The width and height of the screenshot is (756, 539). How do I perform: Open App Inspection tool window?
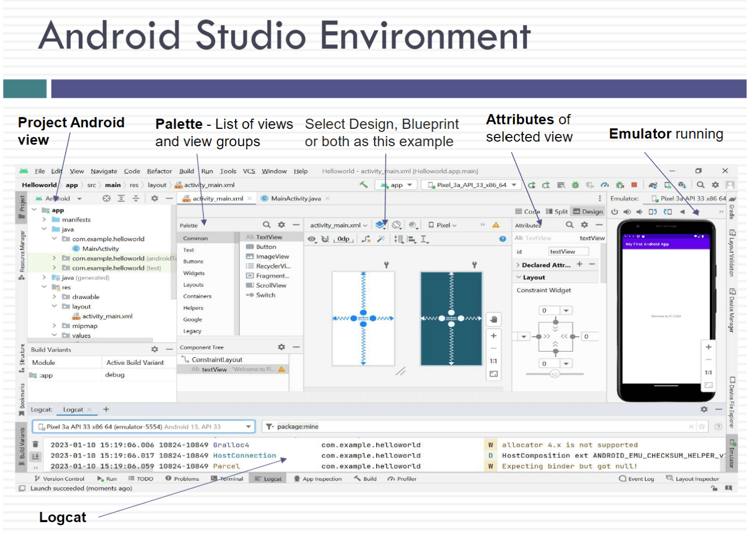[318, 479]
